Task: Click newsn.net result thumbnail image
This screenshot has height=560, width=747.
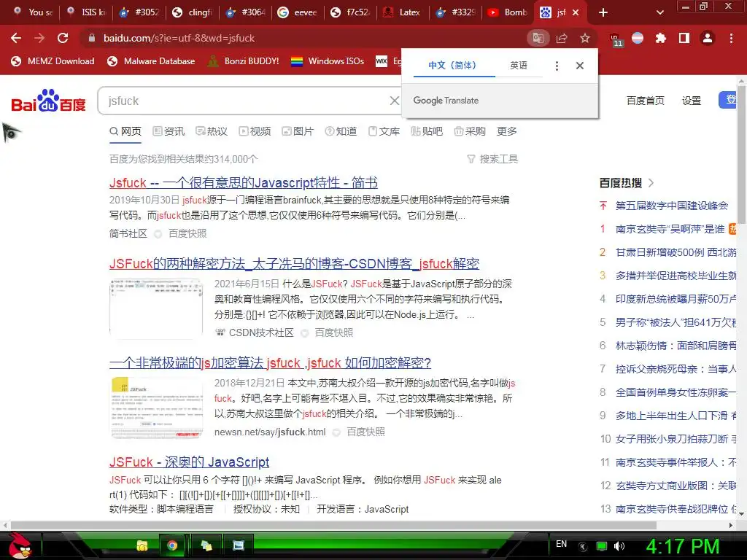Action: pyautogui.click(x=156, y=407)
